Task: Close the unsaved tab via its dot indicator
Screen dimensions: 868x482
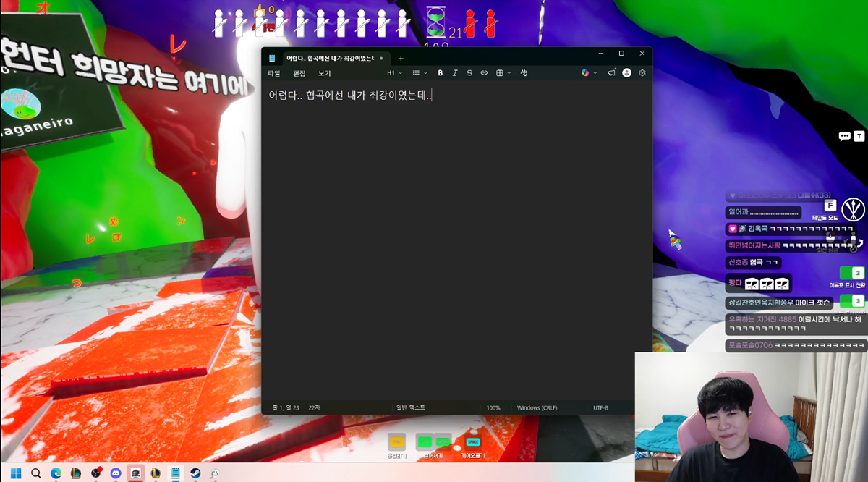Action: click(x=381, y=58)
